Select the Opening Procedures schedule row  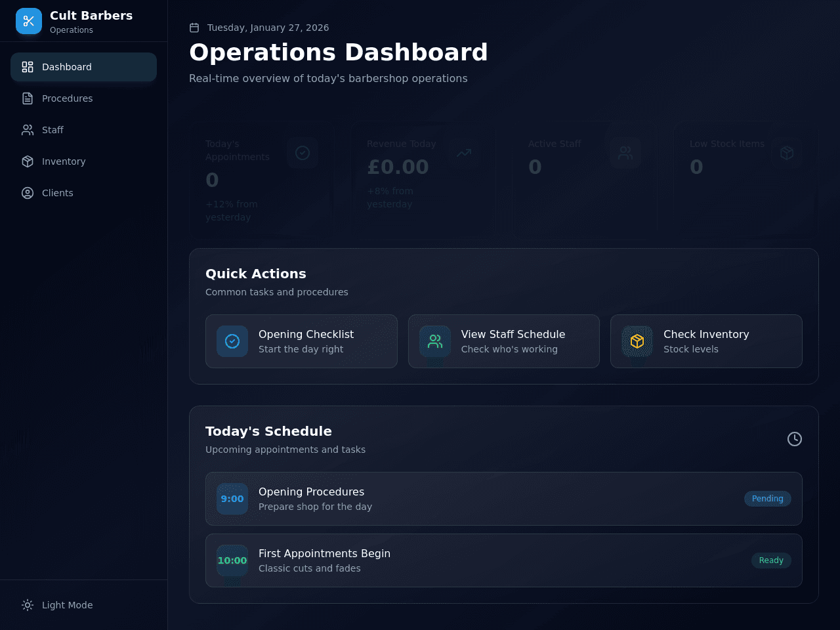click(504, 499)
